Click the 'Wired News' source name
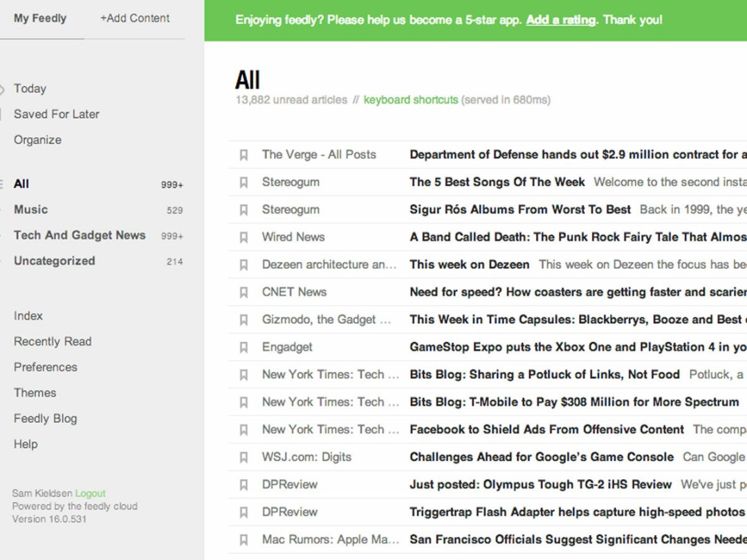747x560 pixels. pos(293,237)
